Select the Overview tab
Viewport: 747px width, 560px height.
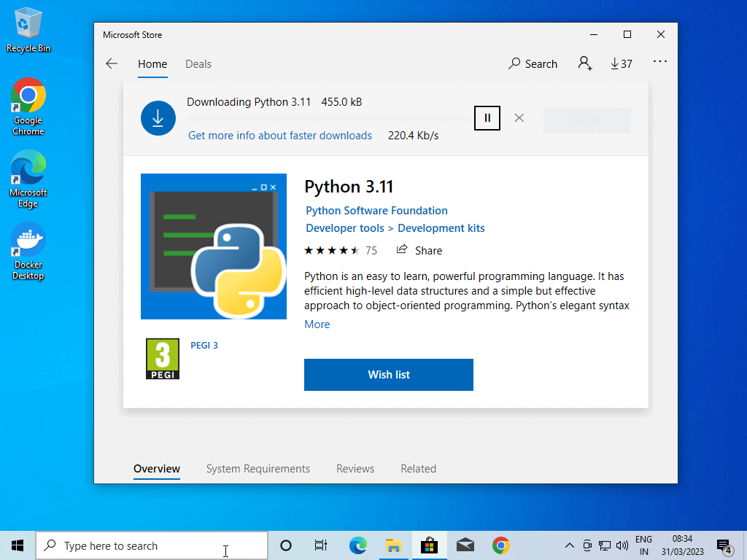(157, 469)
